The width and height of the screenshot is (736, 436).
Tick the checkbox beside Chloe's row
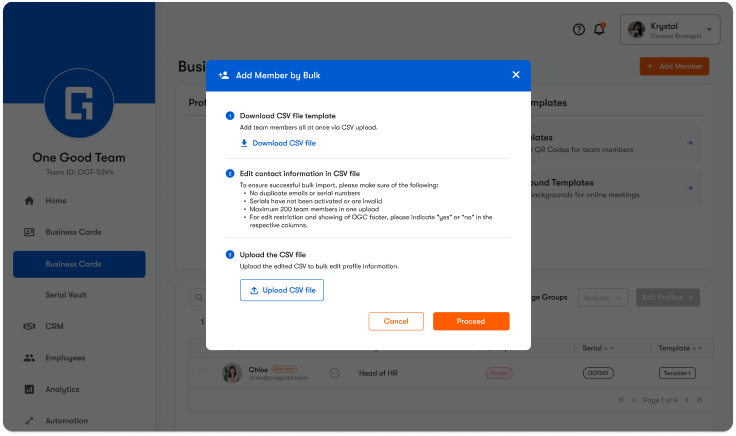pyautogui.click(x=205, y=372)
